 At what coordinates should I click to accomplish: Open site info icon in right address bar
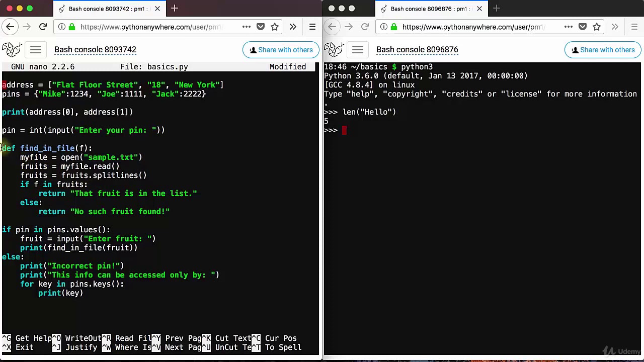383,27
